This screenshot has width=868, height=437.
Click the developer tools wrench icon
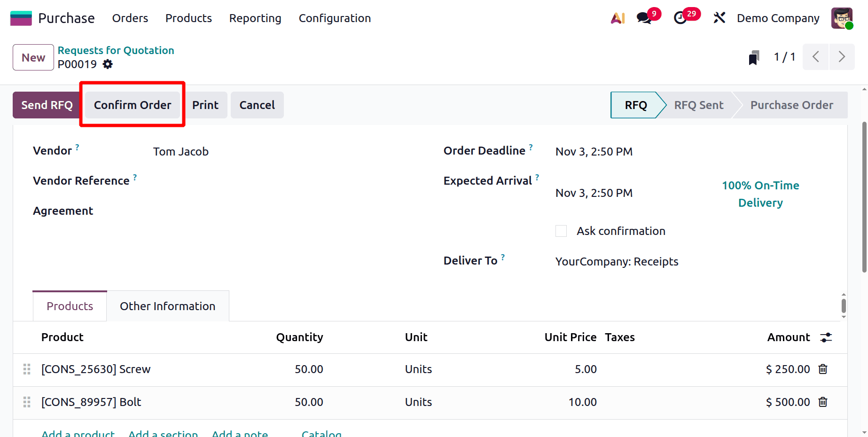(x=719, y=17)
